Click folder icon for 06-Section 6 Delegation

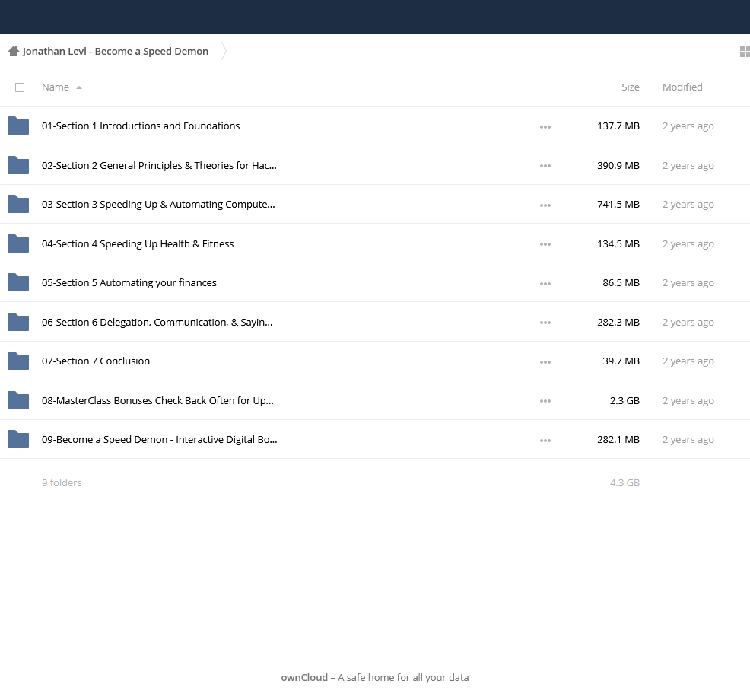pyautogui.click(x=18, y=322)
